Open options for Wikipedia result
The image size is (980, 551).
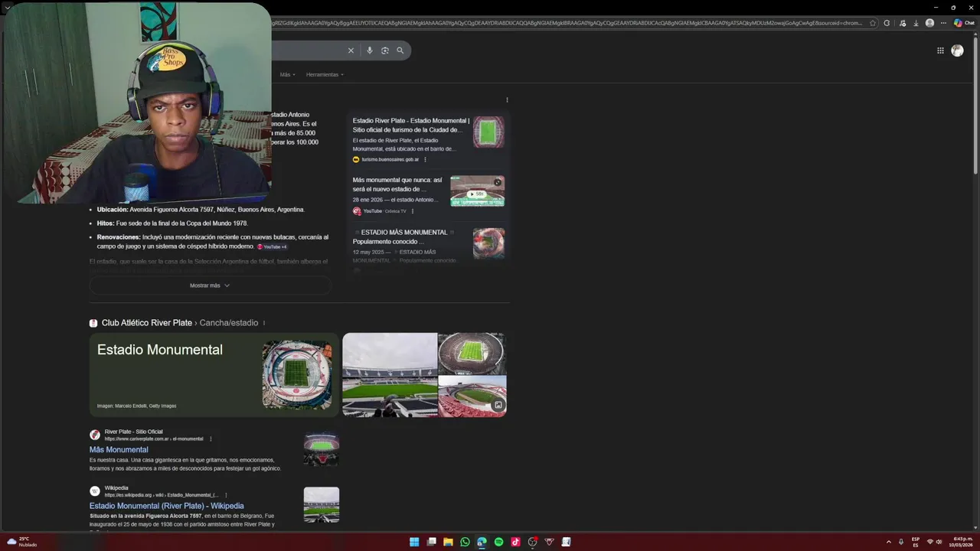click(x=226, y=495)
